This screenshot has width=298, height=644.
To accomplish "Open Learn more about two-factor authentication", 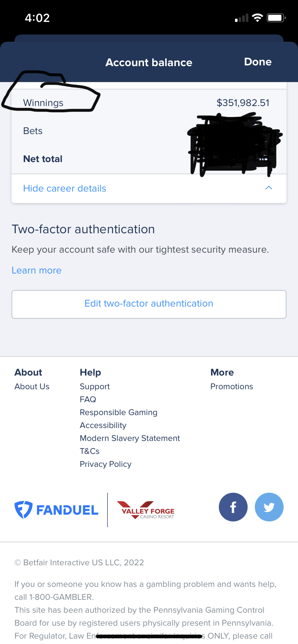I will pos(37,270).
